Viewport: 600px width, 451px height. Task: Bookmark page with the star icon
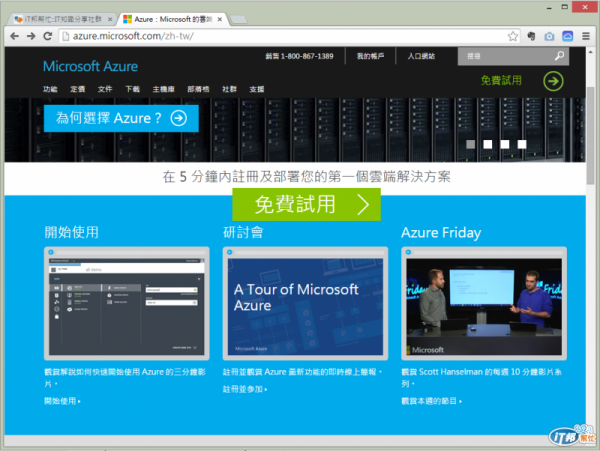click(513, 36)
